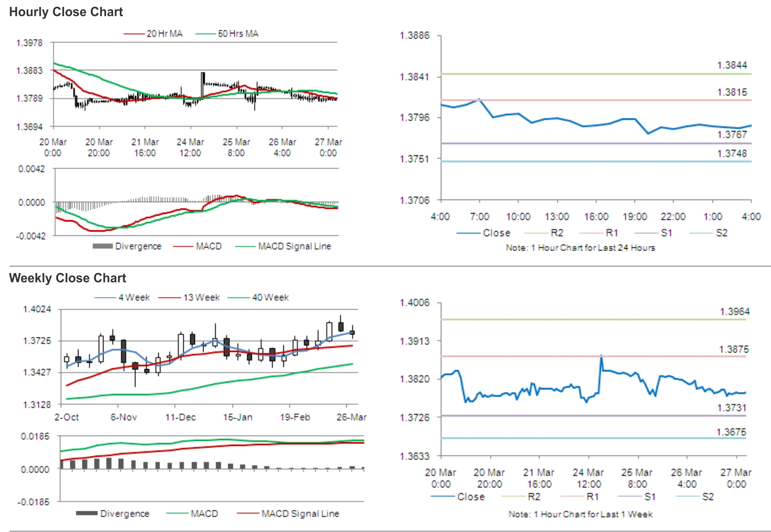Screen dimensions: 771x532
Task: Click the weekly R2 value 1.3964
Action: click(x=734, y=311)
